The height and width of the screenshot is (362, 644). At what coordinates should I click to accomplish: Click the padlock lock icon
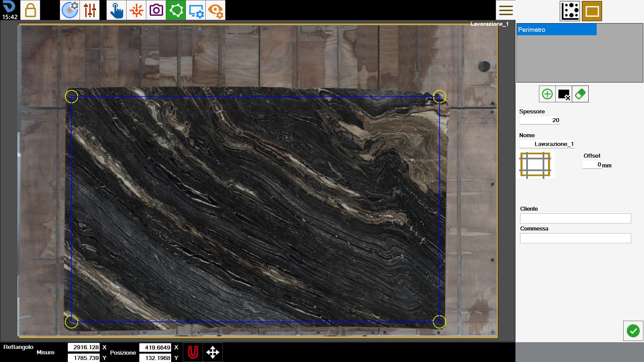(x=30, y=10)
